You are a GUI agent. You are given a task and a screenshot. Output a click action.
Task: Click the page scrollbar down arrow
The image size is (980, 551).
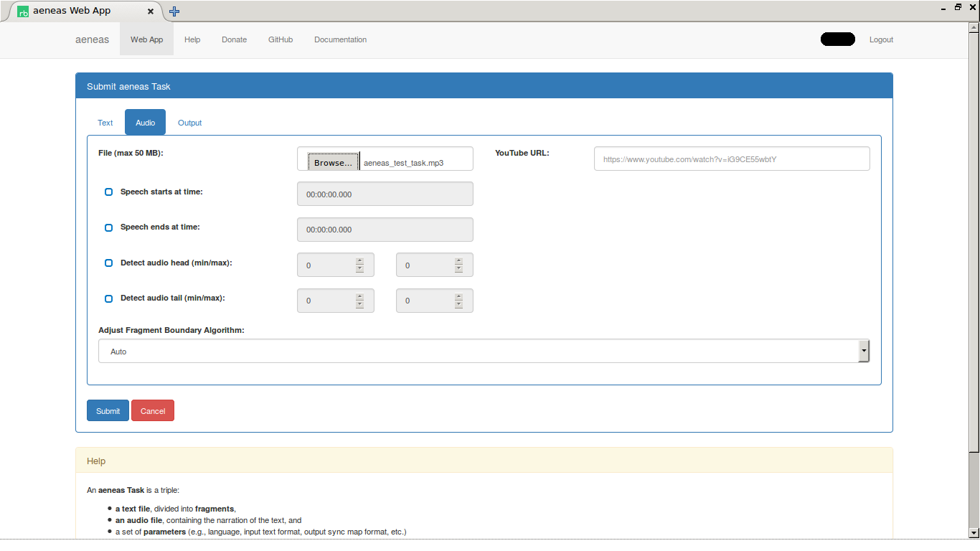[974, 533]
